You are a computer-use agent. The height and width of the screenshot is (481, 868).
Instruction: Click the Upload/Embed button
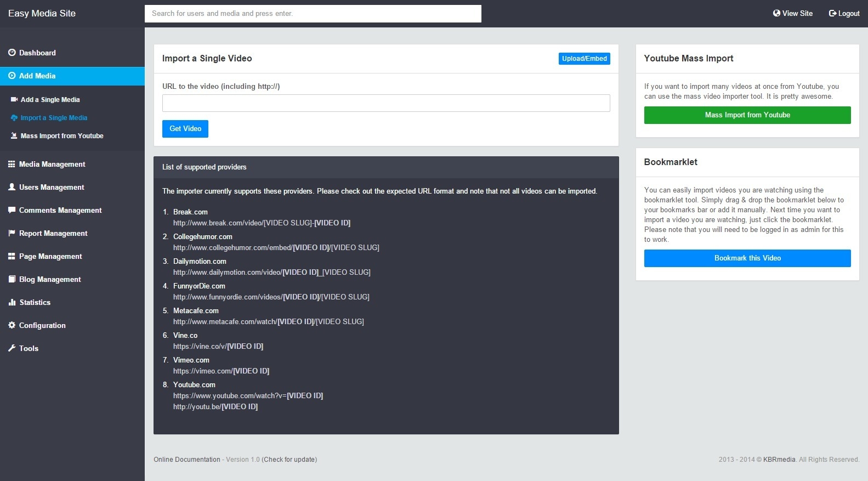click(585, 59)
